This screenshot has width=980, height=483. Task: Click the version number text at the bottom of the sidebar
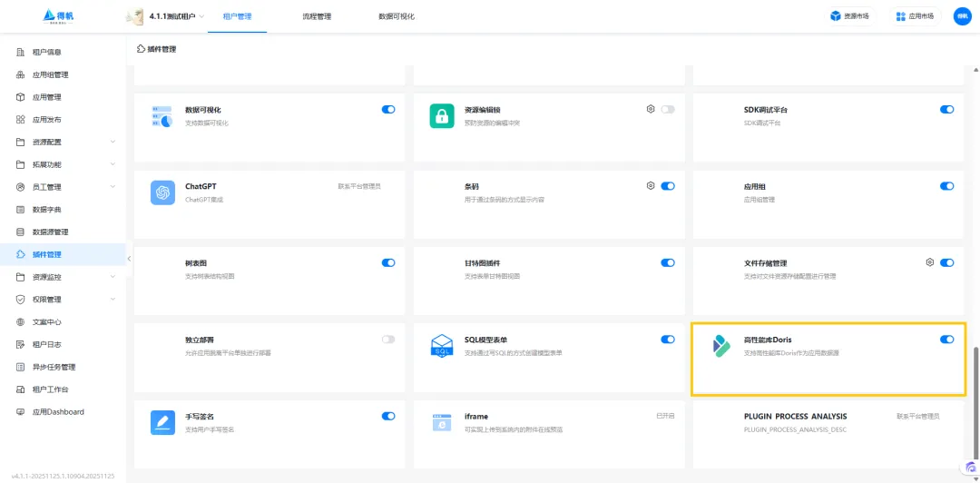pyautogui.click(x=63, y=476)
